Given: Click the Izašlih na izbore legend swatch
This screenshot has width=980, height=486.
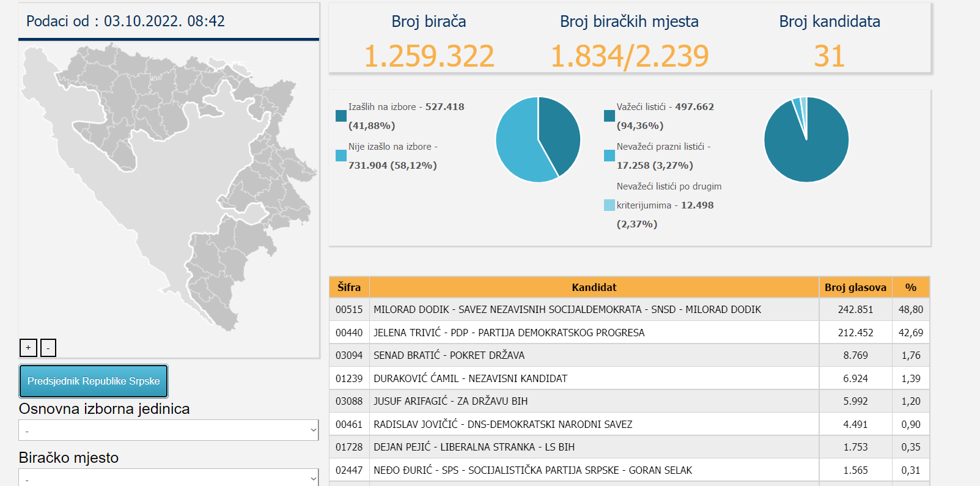Looking at the screenshot, I should click(341, 116).
